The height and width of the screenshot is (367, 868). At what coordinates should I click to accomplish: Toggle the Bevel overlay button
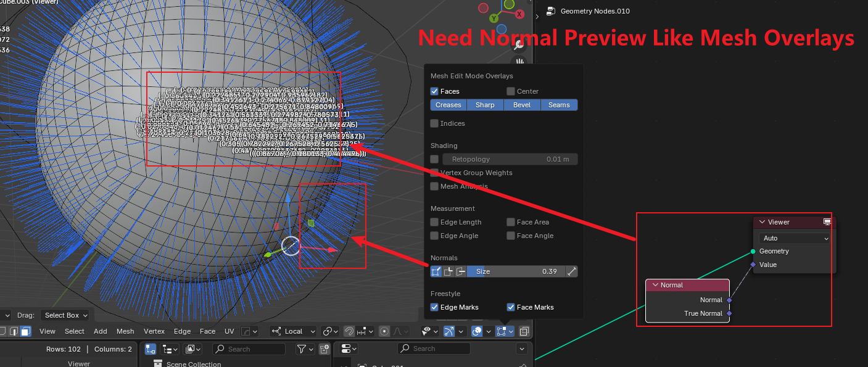(x=522, y=105)
